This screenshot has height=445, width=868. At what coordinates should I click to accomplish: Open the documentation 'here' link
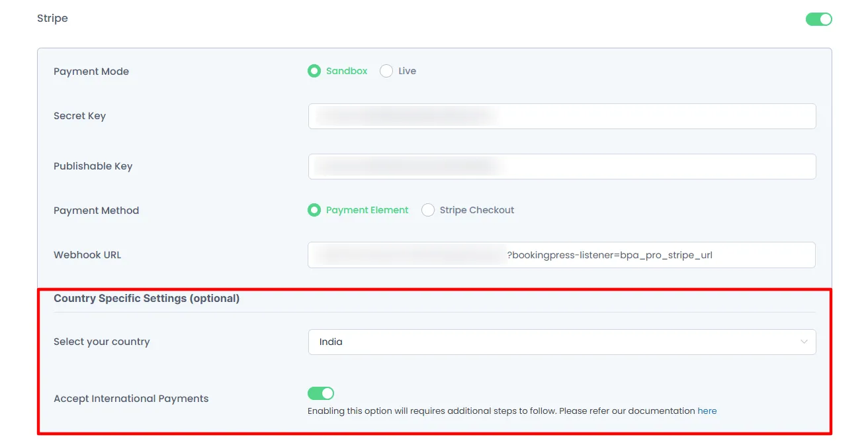(x=707, y=411)
